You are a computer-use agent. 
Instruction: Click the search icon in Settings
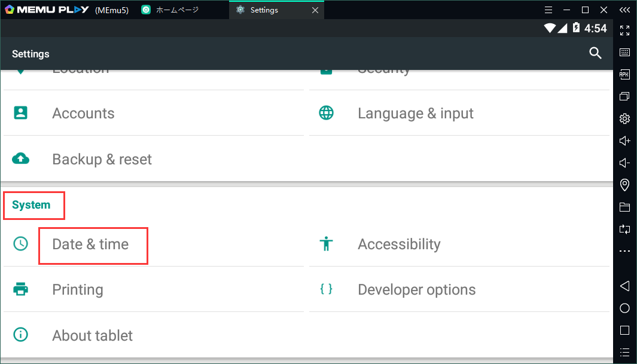pyautogui.click(x=595, y=53)
